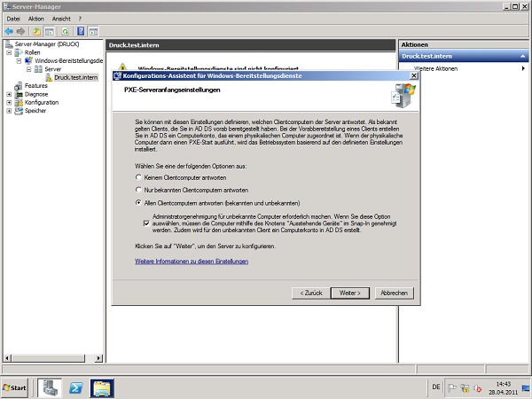
Task: Click the Action Center flag tray icon
Action: 452,387
